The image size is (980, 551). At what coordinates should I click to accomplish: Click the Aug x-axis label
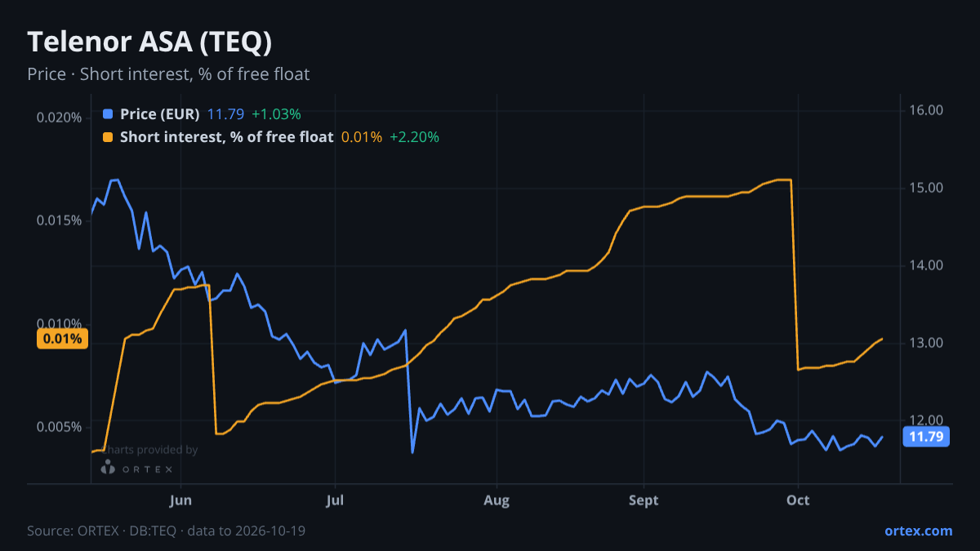pos(497,500)
